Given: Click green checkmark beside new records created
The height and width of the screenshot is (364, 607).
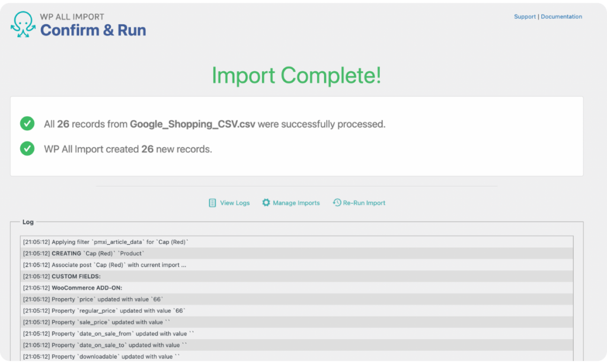Looking at the screenshot, I should [27, 149].
